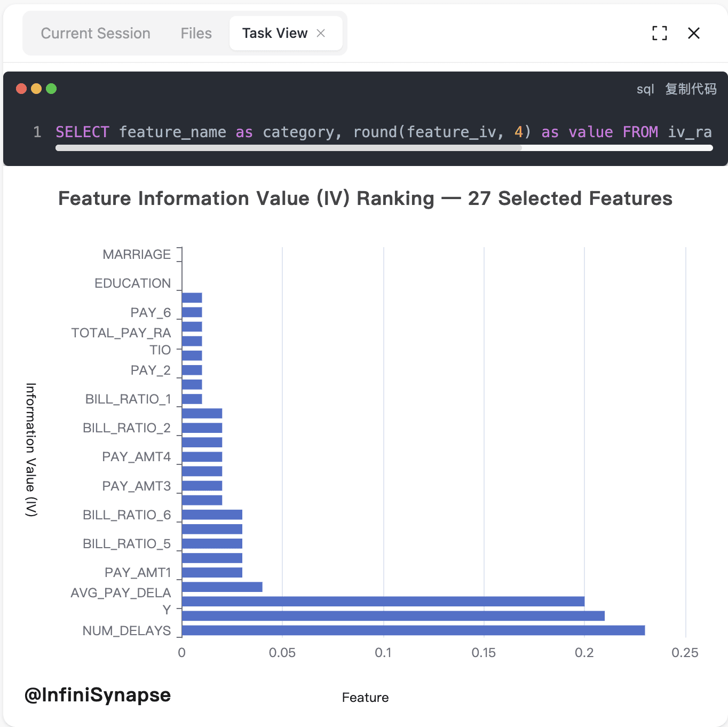
Task: Copy the code with 复制代码 button
Action: tap(691, 89)
